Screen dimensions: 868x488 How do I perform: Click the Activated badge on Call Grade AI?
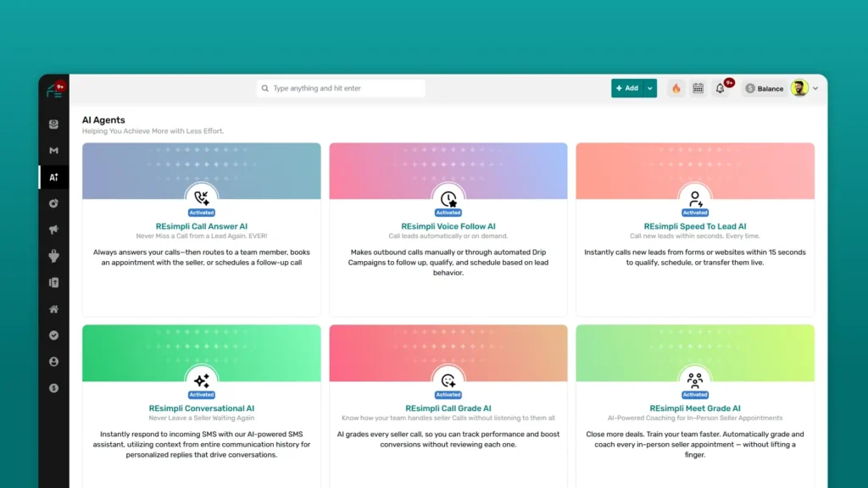coord(448,395)
